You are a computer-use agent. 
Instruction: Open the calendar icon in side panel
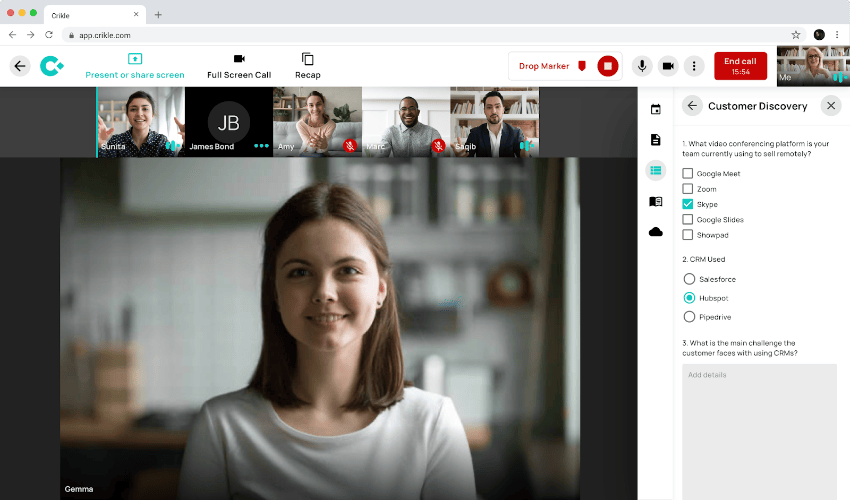pos(656,110)
